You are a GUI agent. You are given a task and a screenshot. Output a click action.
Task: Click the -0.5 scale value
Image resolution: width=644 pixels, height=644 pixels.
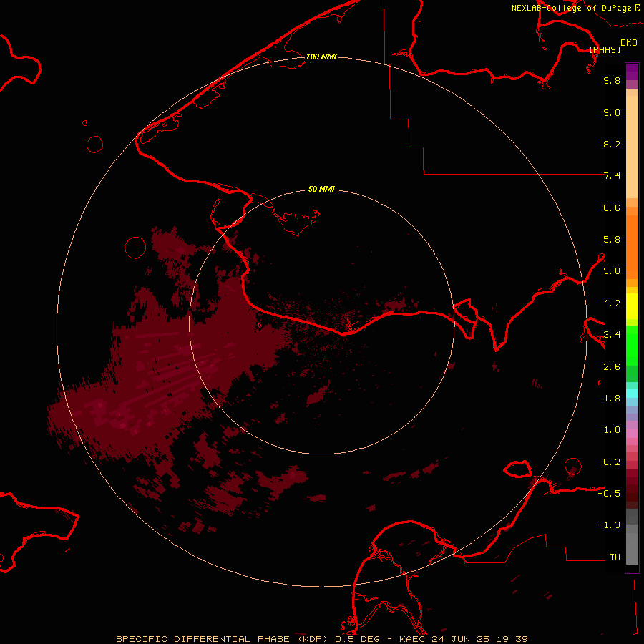tap(609, 494)
